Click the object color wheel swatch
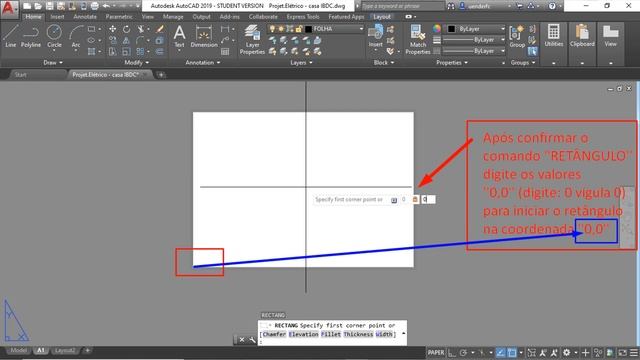The height and width of the screenshot is (360, 640). point(437,29)
